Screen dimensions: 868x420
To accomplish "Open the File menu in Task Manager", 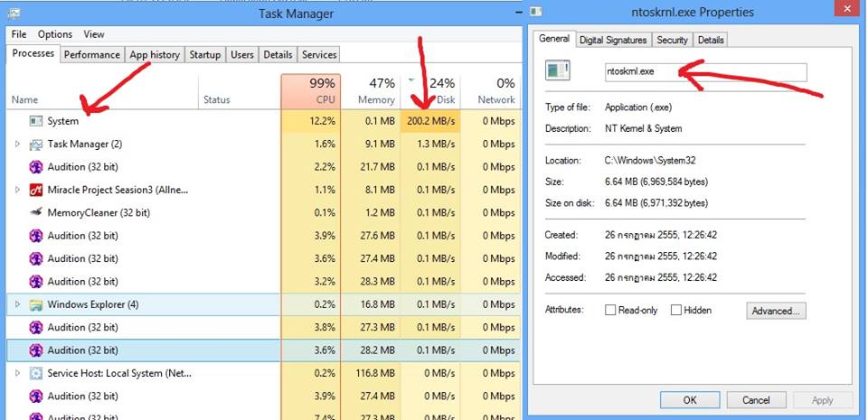I will [19, 34].
